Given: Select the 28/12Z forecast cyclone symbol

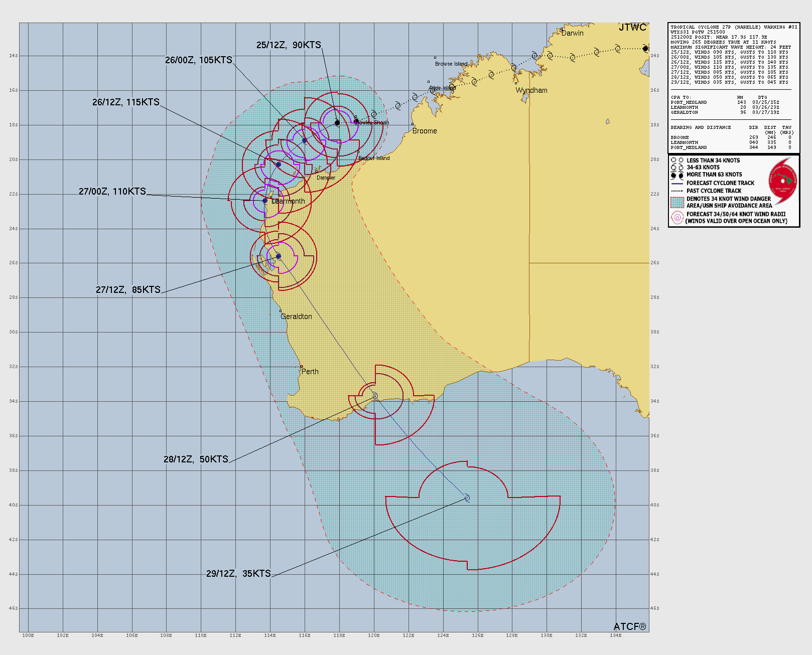Looking at the screenshot, I should [375, 397].
